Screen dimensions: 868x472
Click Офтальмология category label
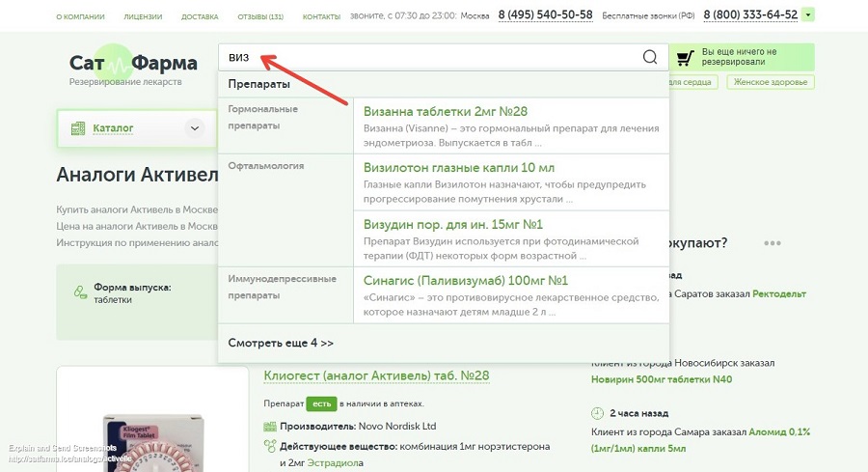click(x=266, y=166)
